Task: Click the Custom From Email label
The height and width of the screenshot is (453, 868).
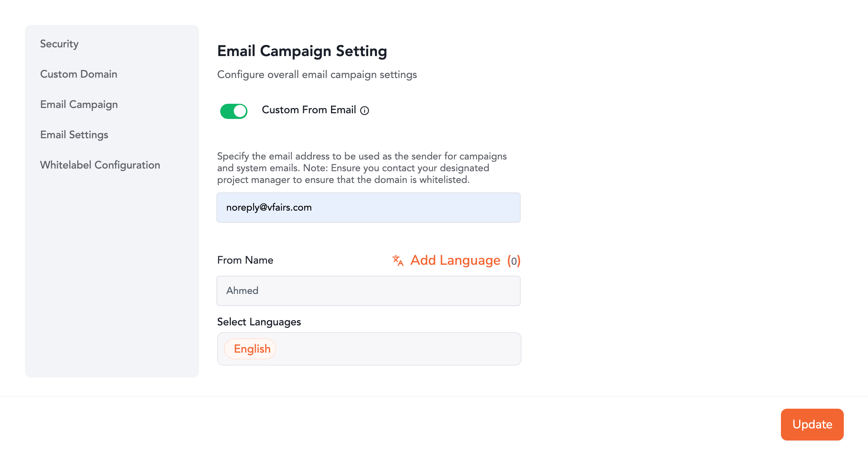Action: 309,110
